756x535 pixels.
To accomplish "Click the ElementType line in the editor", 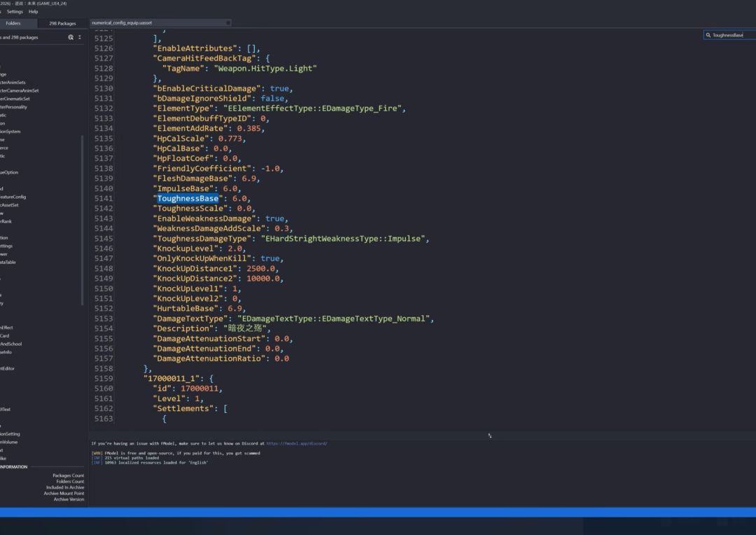I will tap(280, 109).
